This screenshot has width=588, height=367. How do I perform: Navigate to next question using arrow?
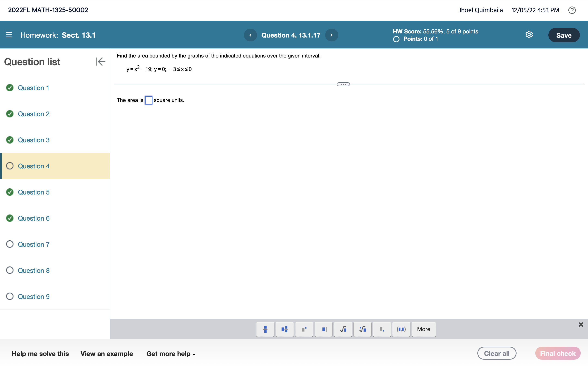pos(331,35)
